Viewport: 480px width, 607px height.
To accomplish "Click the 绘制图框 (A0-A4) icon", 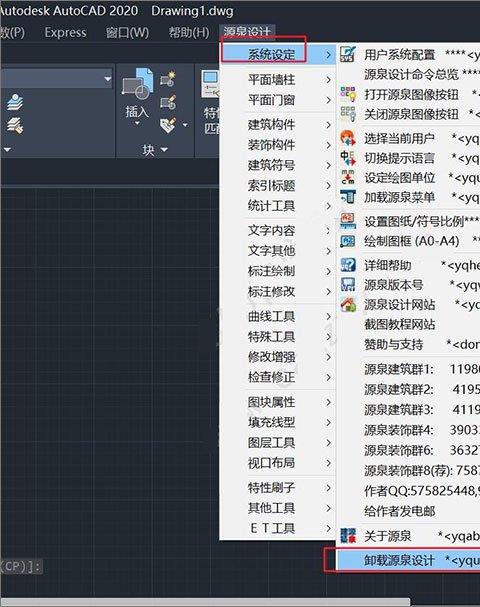I will click(x=348, y=241).
